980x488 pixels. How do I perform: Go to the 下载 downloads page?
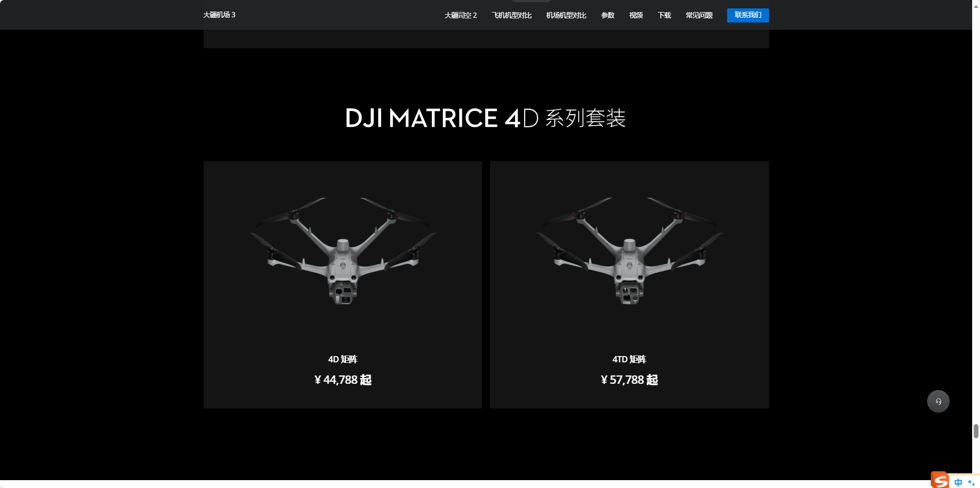pos(664,15)
